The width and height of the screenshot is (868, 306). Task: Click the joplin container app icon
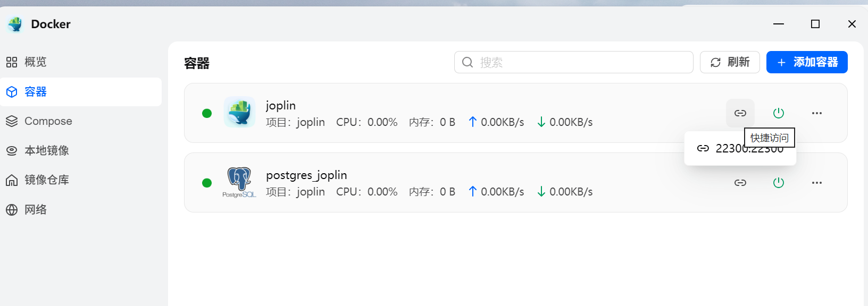239,112
